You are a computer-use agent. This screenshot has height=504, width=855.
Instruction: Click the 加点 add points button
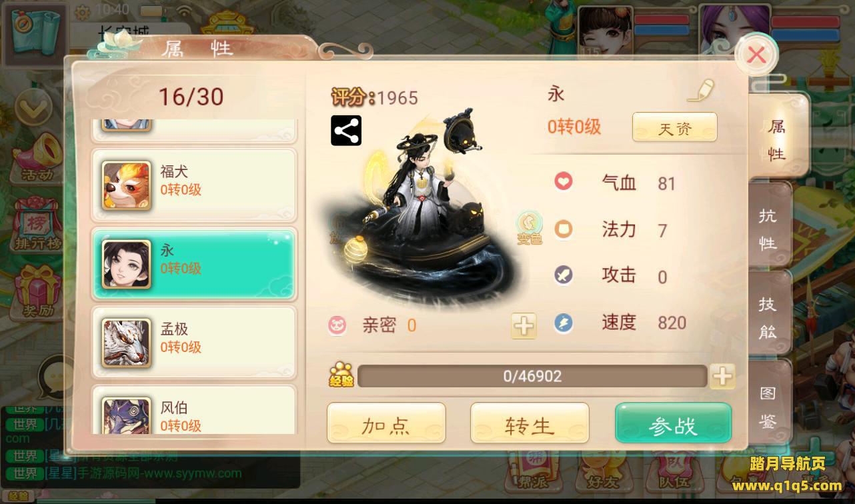(x=385, y=423)
